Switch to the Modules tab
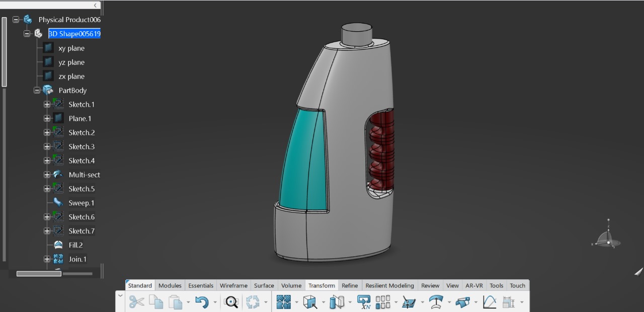Viewport: 644px width, 312px height. tap(170, 285)
